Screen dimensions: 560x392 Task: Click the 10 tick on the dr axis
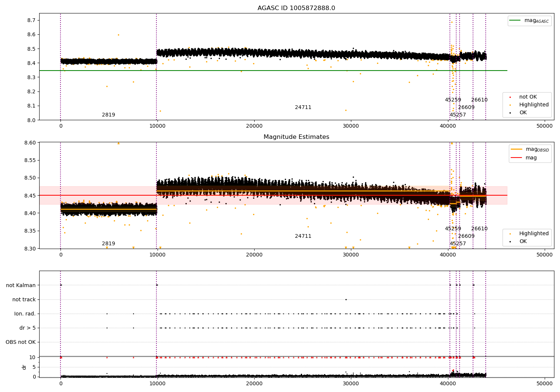(33, 357)
